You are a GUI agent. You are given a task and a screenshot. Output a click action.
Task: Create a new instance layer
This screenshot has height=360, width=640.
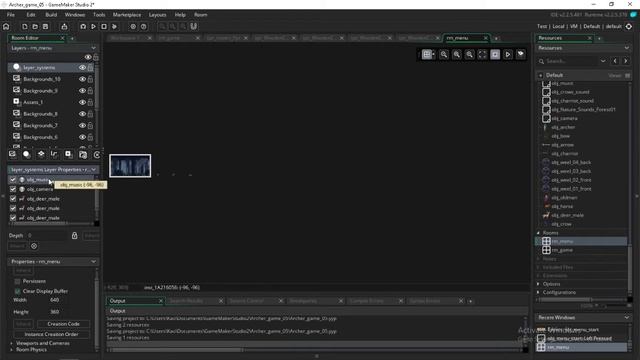[27, 154]
